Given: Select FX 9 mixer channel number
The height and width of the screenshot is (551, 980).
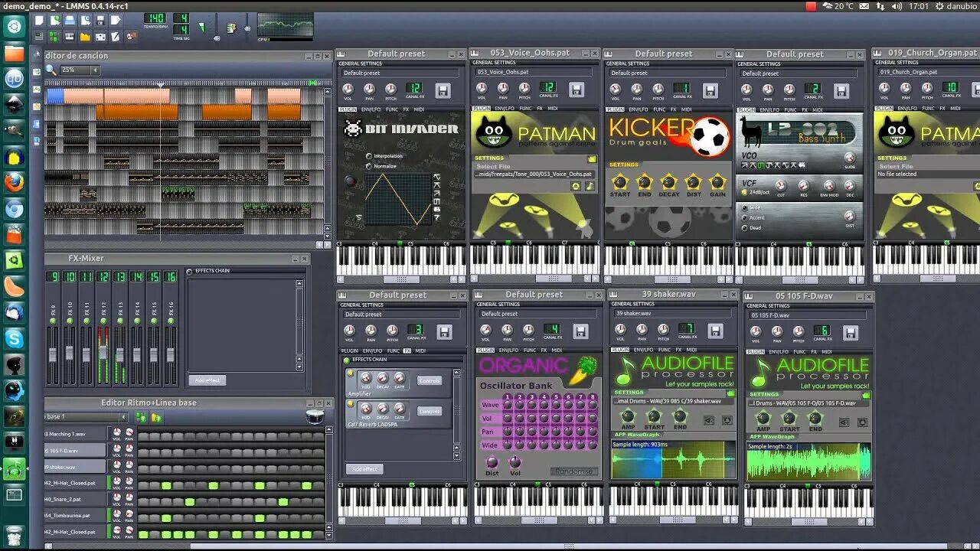Looking at the screenshot, I should coord(53,277).
